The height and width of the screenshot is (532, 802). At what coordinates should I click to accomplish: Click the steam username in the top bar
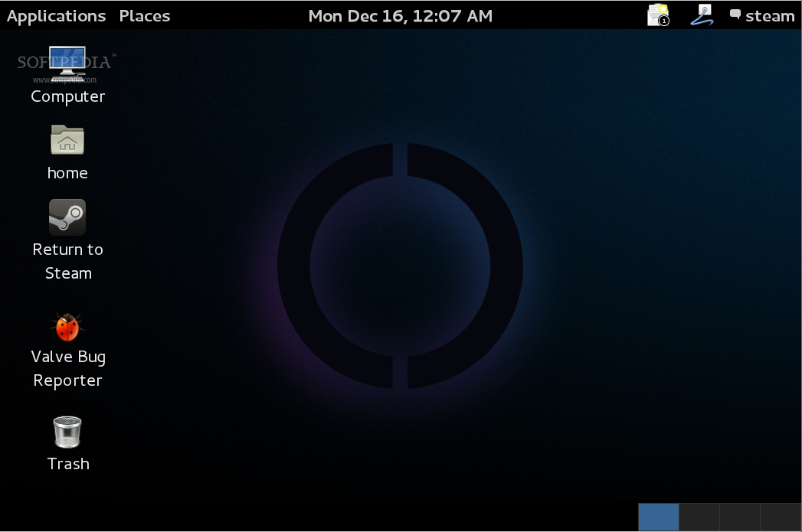click(771, 15)
